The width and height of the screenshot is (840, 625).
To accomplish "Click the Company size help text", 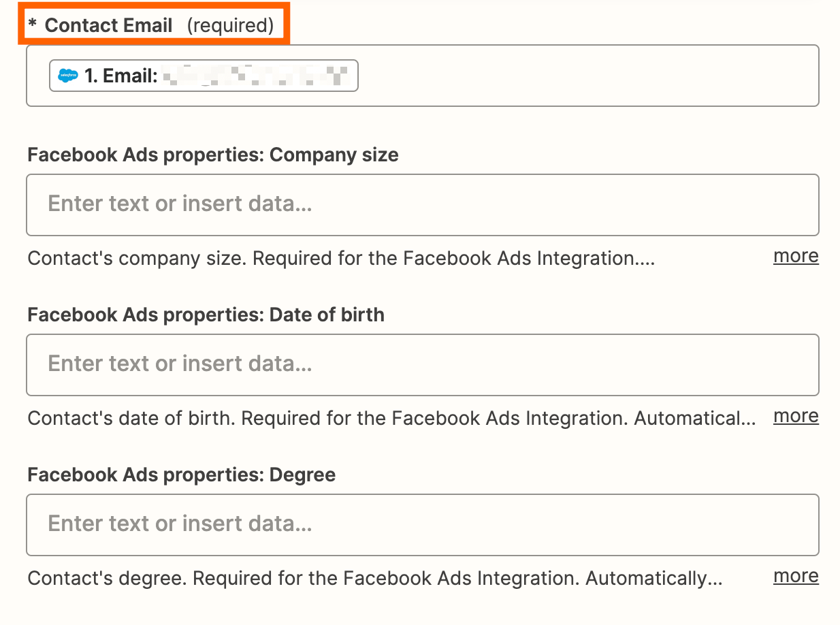I will [x=340, y=259].
